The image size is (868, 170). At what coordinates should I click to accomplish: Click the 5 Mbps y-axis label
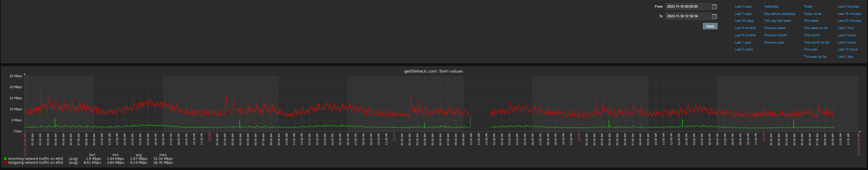pyautogui.click(x=17, y=120)
